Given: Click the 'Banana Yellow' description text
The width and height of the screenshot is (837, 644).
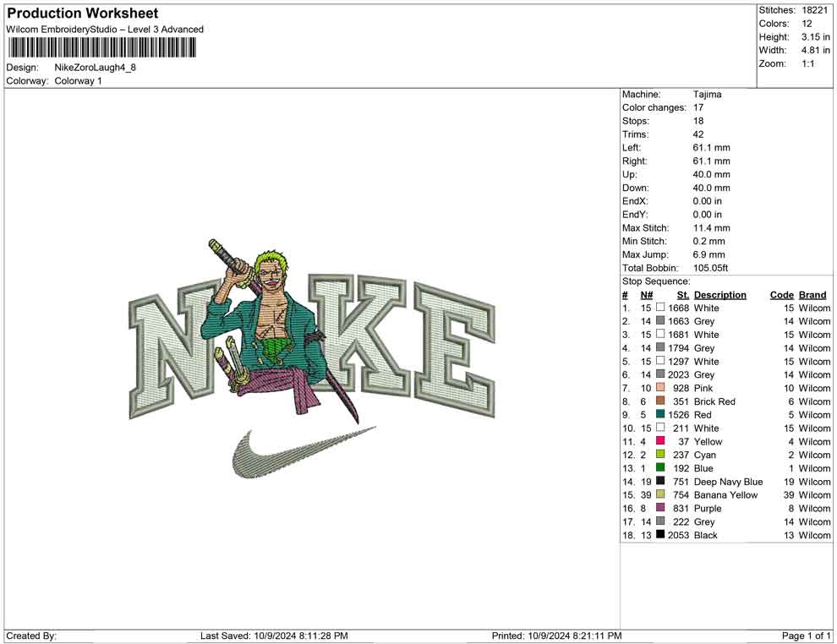Looking at the screenshot, I should tap(725, 494).
